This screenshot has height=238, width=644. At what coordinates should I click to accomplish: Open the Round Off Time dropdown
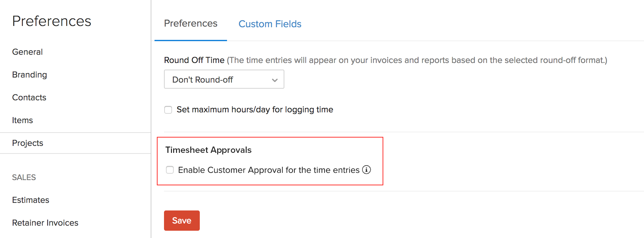pos(224,79)
